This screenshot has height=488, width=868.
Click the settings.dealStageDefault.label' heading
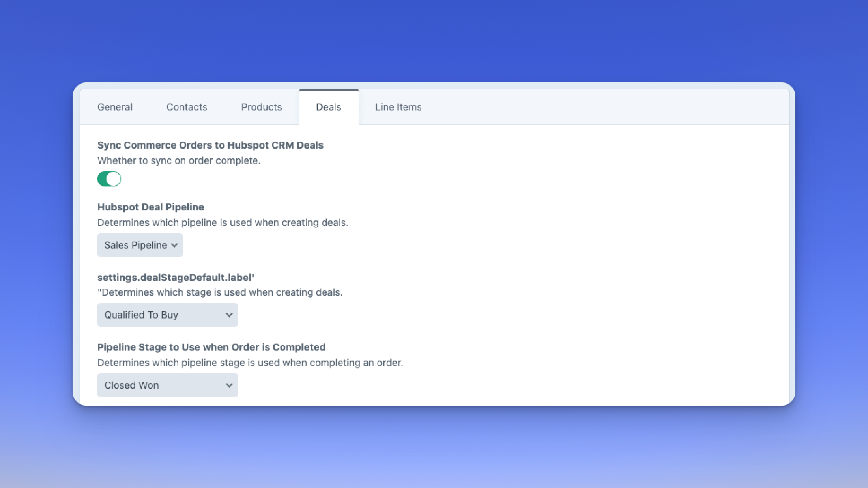tap(176, 278)
